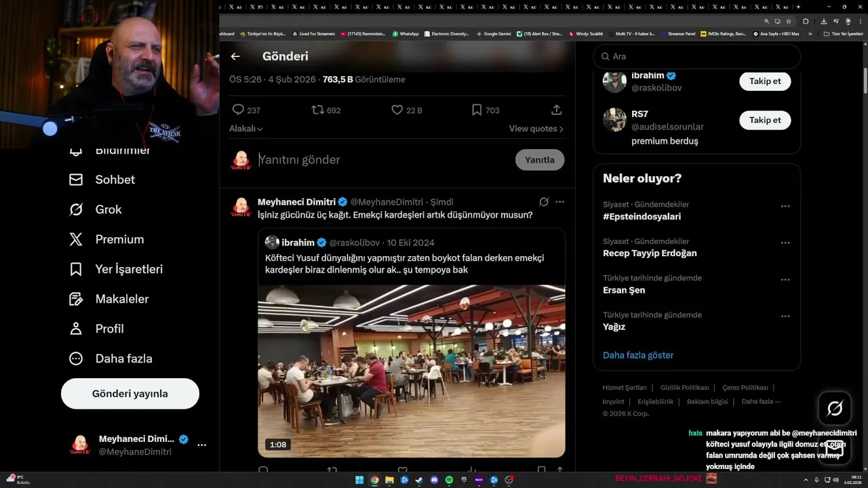
Task: Follow RS7 @audiselsorunlar with Takip et
Action: coord(765,120)
